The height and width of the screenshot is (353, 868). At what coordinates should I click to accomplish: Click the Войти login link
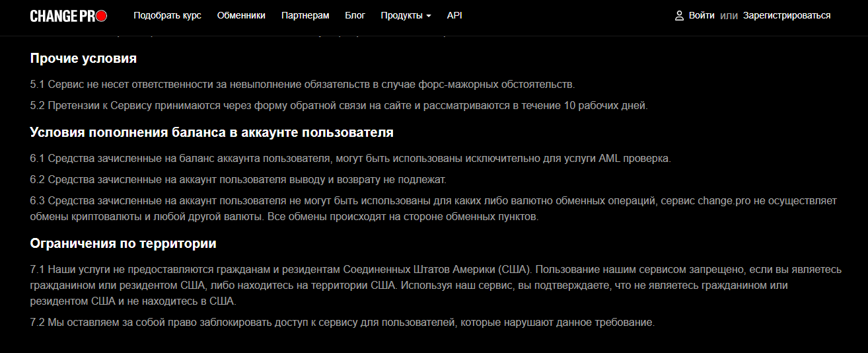click(702, 16)
